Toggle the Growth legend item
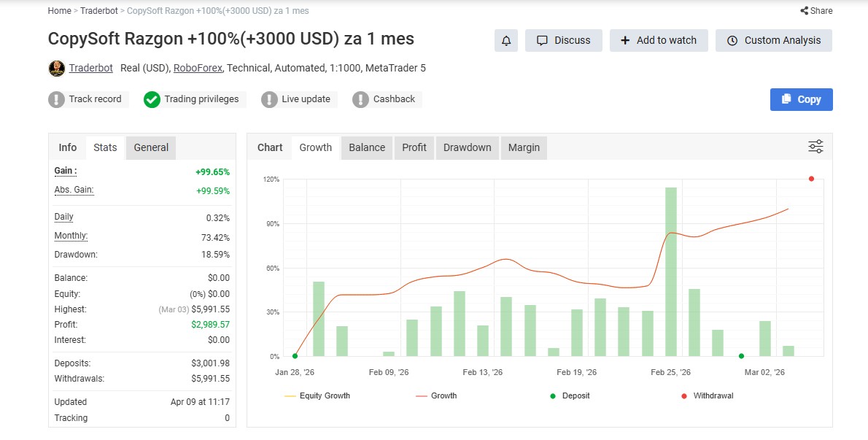This screenshot has width=868, height=440. (436, 395)
